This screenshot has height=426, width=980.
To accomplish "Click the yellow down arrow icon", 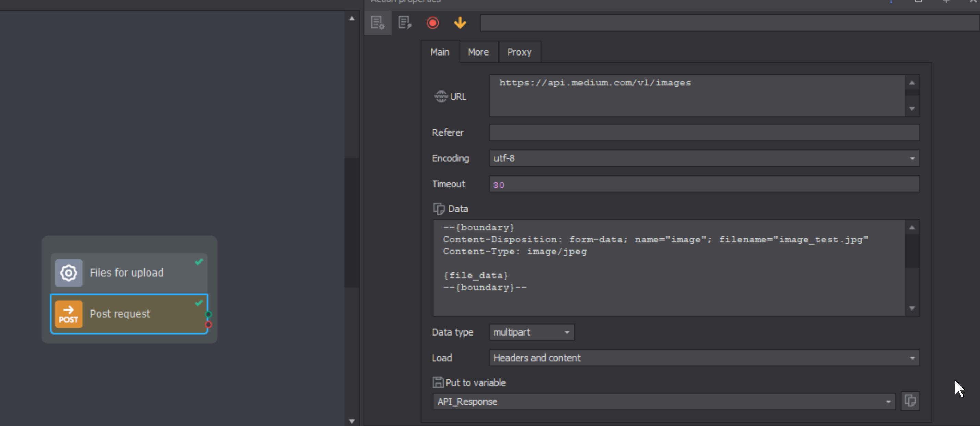I will (460, 23).
